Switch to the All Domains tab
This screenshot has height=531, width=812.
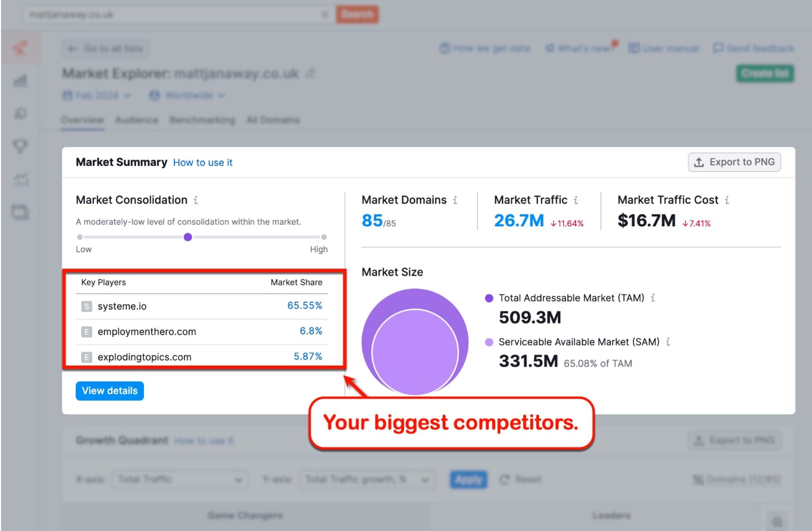[x=273, y=120]
